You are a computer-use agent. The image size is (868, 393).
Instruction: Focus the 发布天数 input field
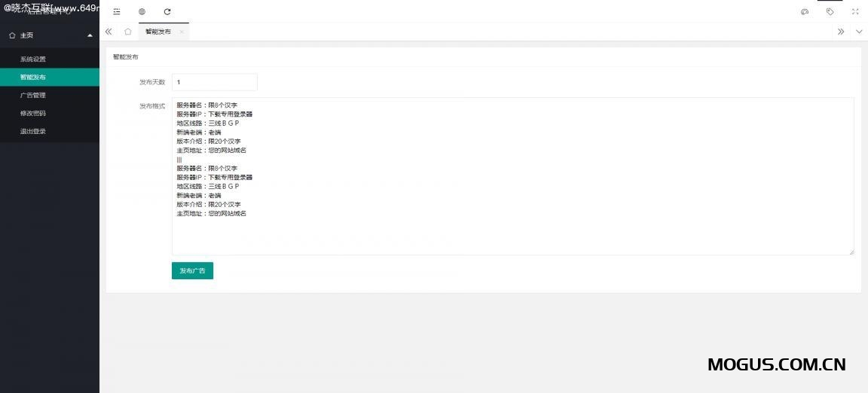[215, 82]
